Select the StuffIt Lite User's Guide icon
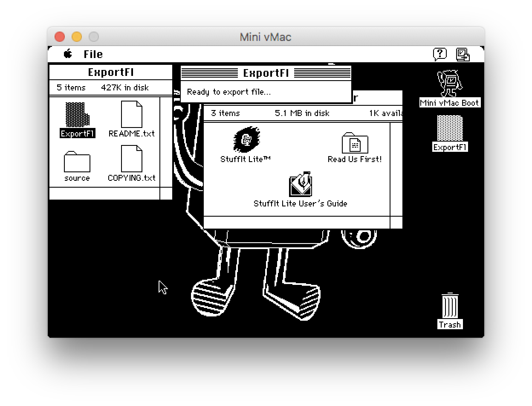The height and width of the screenshot is (406, 532). click(x=301, y=184)
